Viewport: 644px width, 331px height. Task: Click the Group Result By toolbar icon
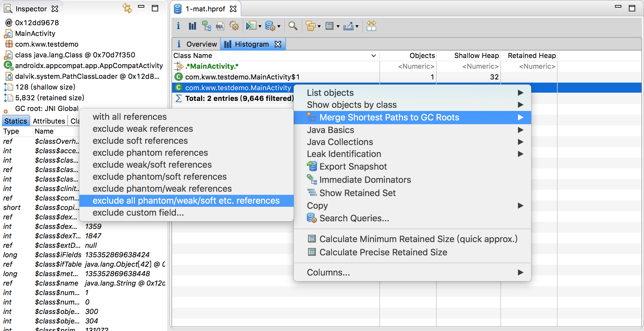point(311,26)
